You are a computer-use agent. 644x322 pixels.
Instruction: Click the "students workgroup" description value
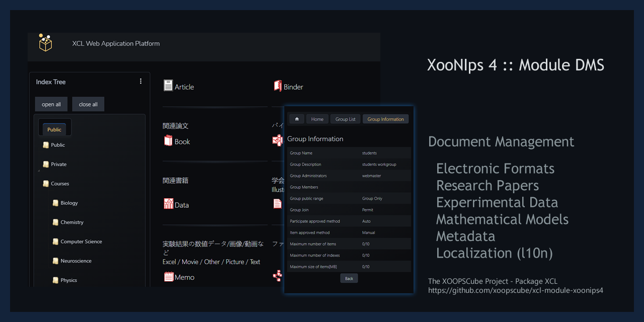(379, 165)
